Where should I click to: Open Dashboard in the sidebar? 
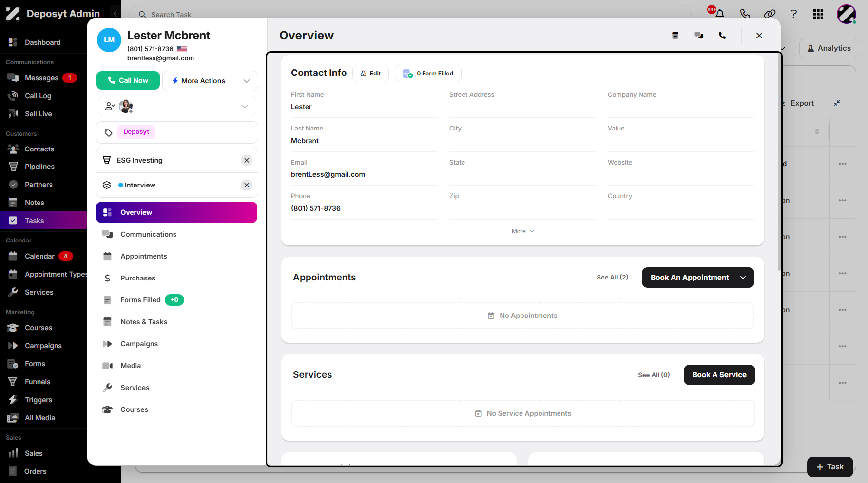pos(43,42)
